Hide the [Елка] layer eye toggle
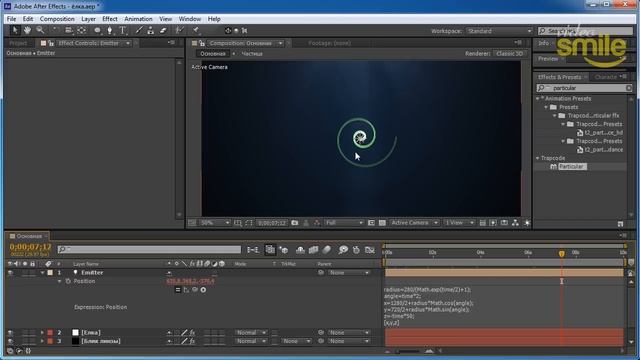 pos(10,333)
